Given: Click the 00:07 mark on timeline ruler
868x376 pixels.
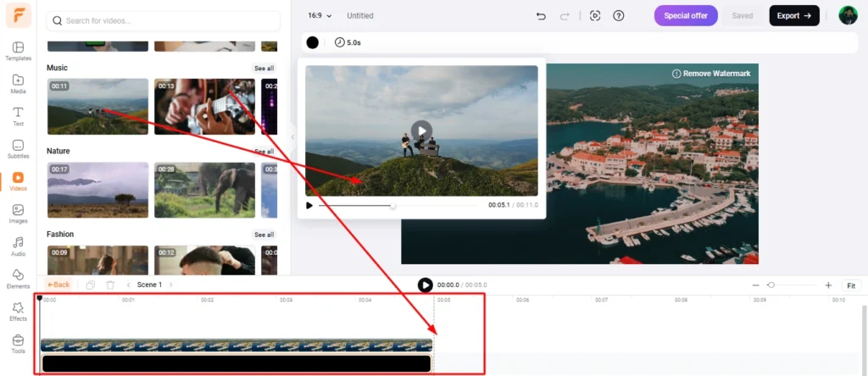Looking at the screenshot, I should (x=601, y=300).
